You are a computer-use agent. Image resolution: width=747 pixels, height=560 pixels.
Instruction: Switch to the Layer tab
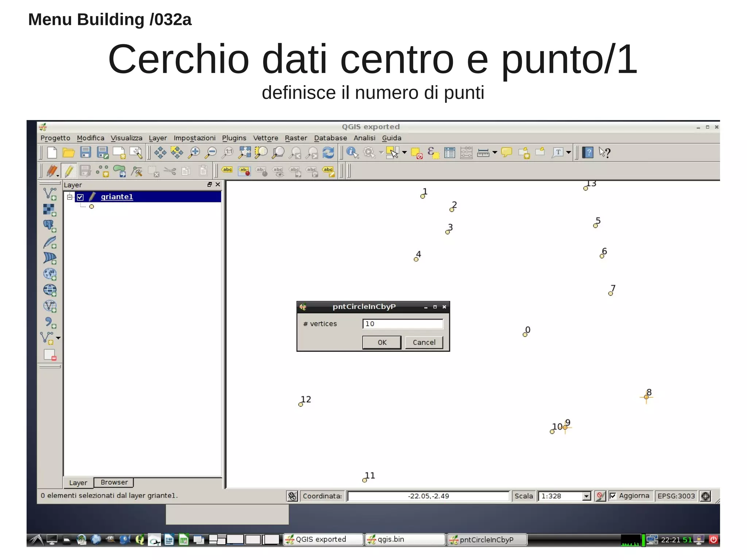[x=78, y=483]
